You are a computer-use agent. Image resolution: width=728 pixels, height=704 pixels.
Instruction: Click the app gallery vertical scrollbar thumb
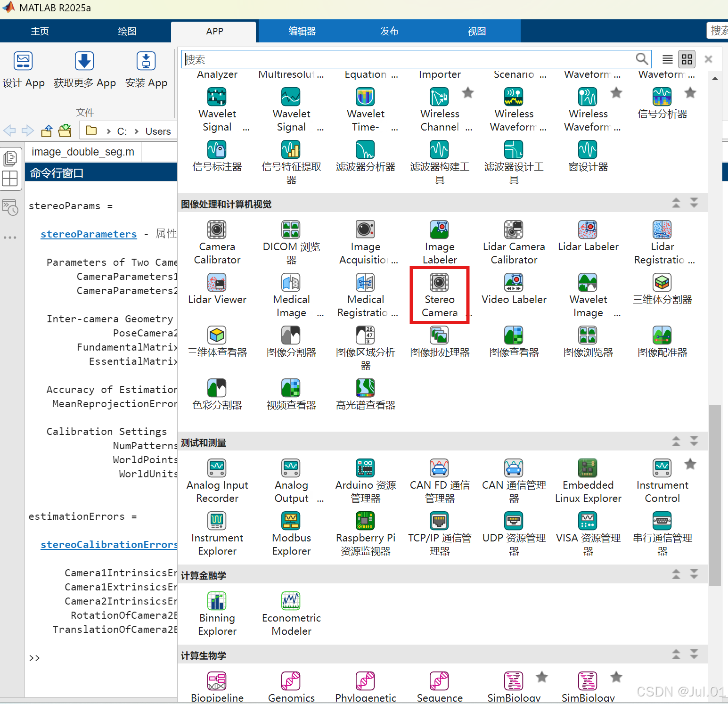pyautogui.click(x=715, y=495)
